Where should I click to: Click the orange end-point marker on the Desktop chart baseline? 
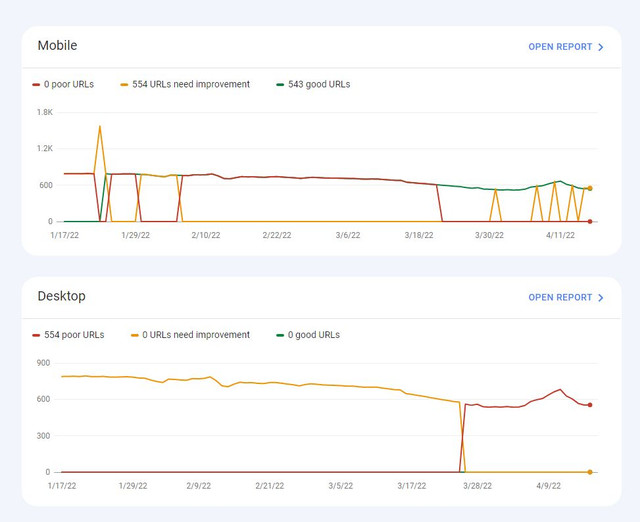[x=590, y=472]
